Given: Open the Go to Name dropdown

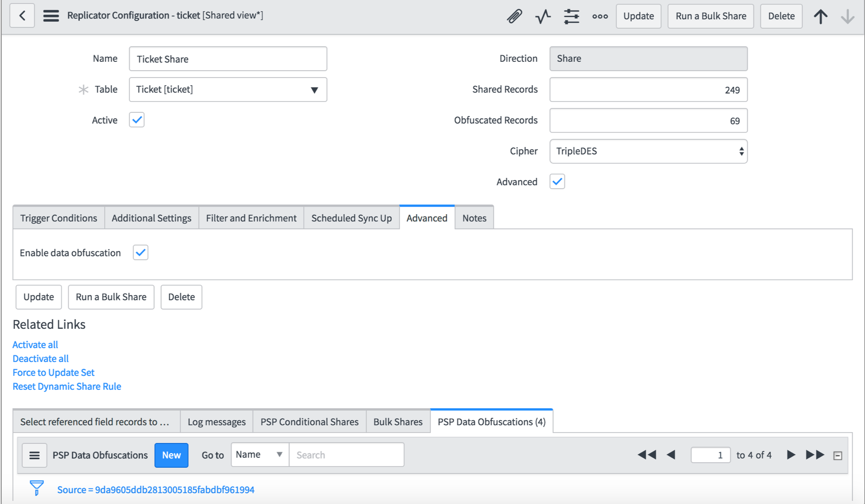Looking at the screenshot, I should (x=259, y=455).
